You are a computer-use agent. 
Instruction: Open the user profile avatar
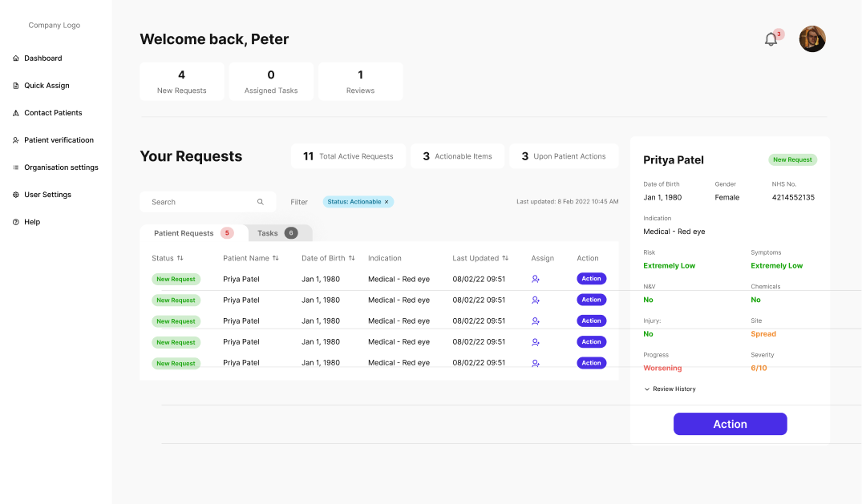point(812,39)
